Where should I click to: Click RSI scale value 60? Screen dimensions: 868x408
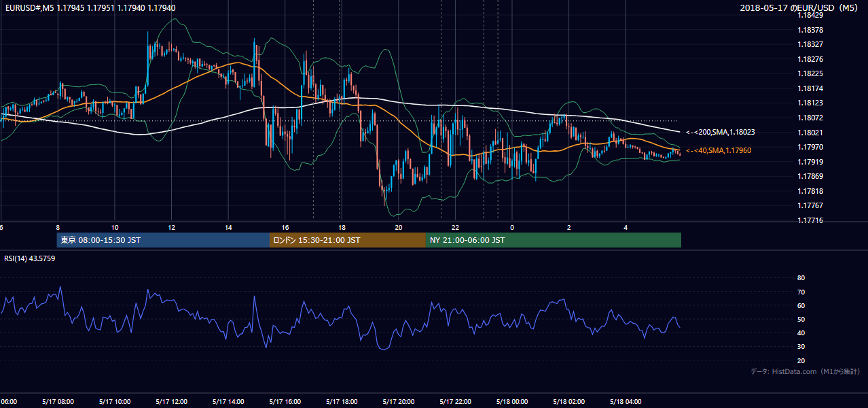tap(801, 305)
